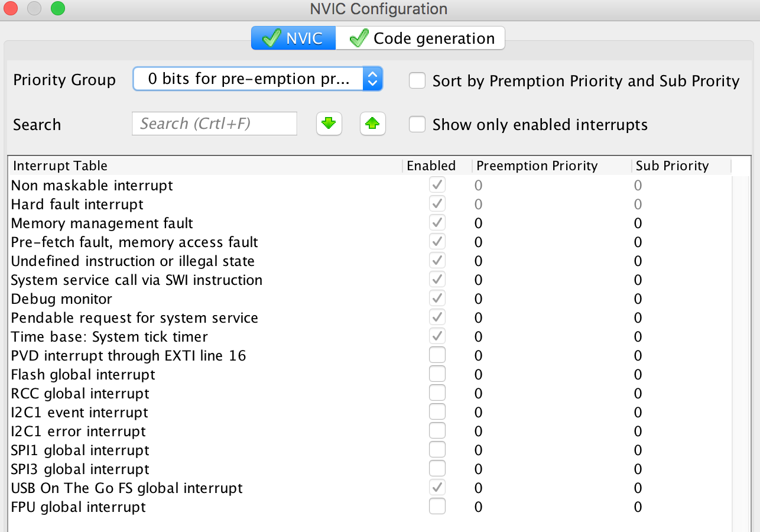Enable PVD interrupt through EXTI line 16

click(437, 355)
